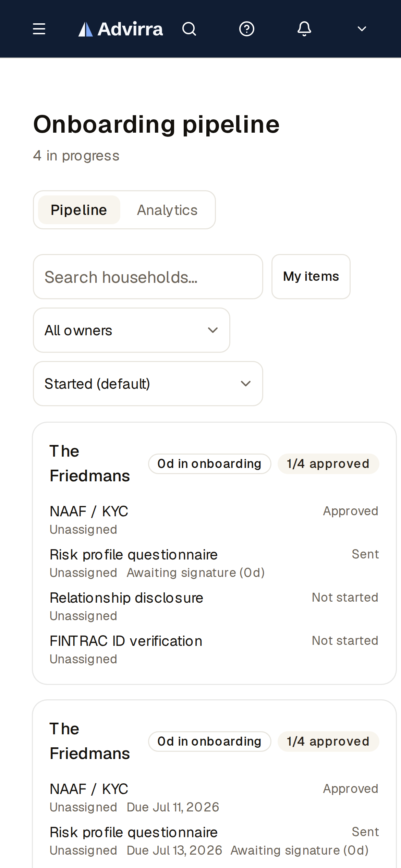The height and width of the screenshot is (868, 401).
Task: Open NAAF / KYC item in first card
Action: pyautogui.click(x=214, y=520)
